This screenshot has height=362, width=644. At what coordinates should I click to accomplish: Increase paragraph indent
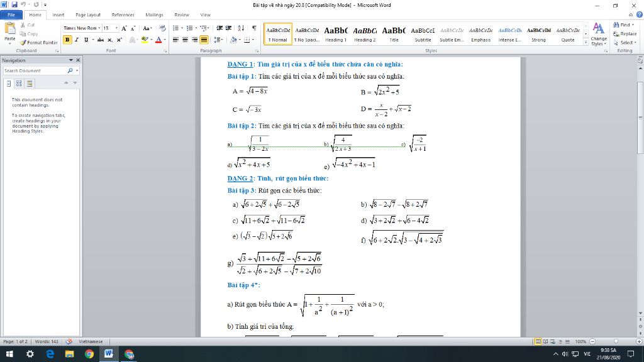point(229,28)
